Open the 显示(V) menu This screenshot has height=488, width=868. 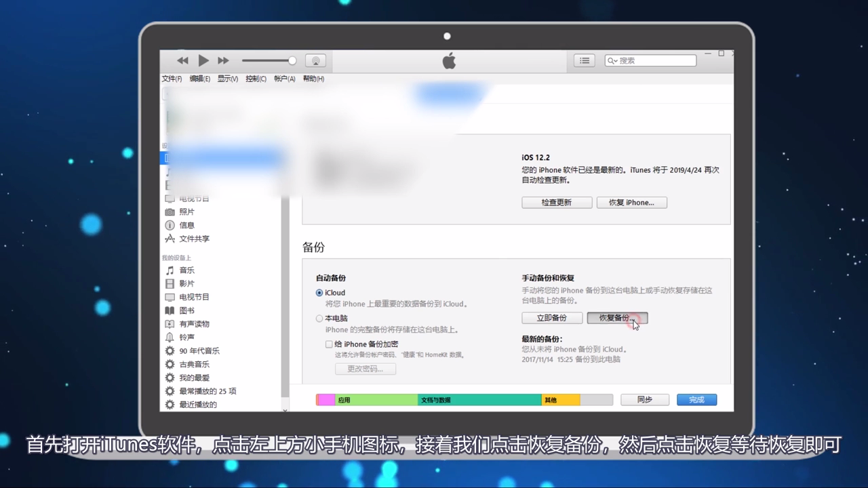click(228, 79)
